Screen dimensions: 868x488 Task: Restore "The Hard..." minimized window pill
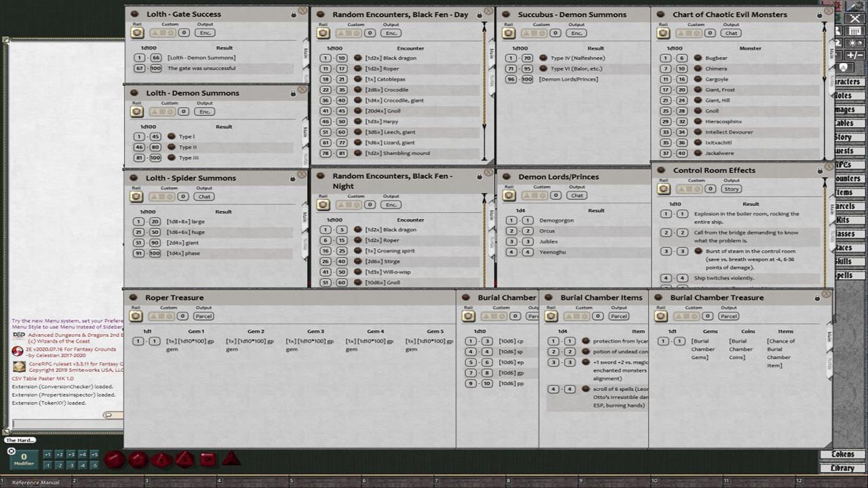(19, 440)
